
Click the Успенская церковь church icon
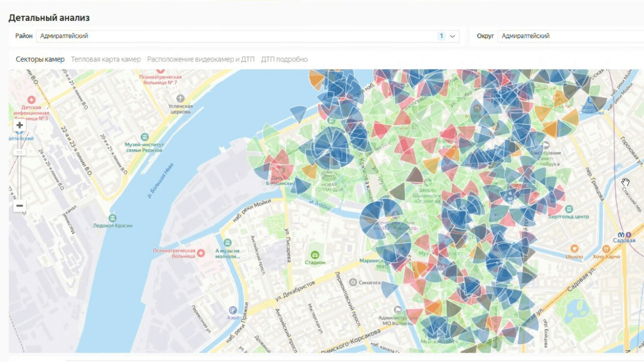180,98
